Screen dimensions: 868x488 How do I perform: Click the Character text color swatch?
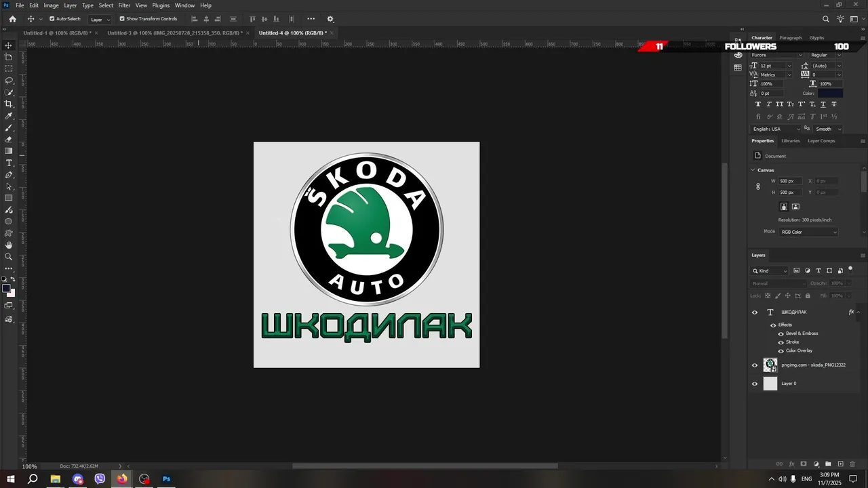coord(830,93)
